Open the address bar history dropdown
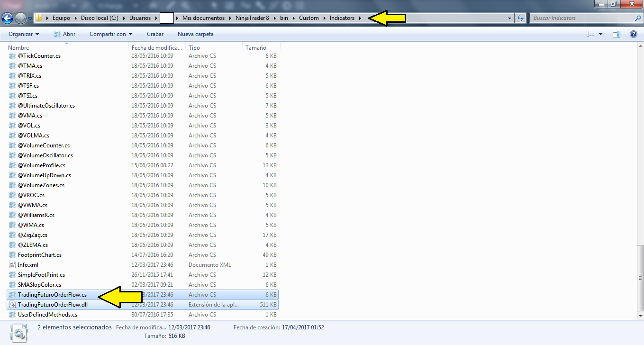Screen dimensions: 644x345 pyautogui.click(x=510, y=18)
